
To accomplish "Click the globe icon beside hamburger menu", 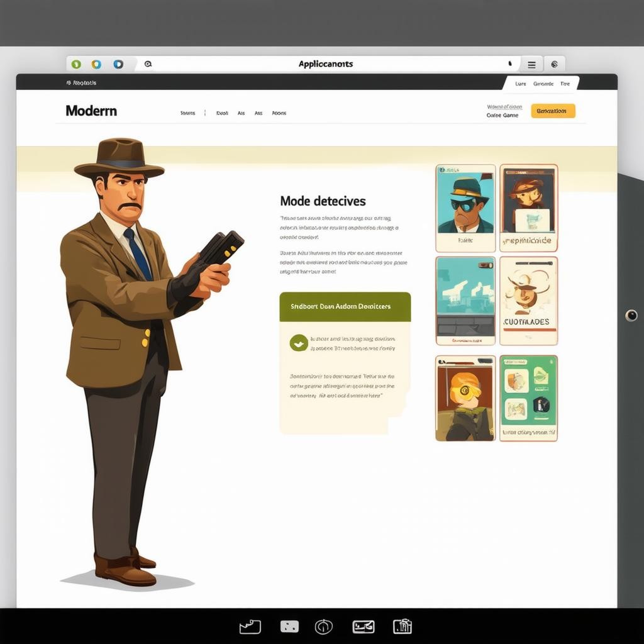I will [x=554, y=64].
